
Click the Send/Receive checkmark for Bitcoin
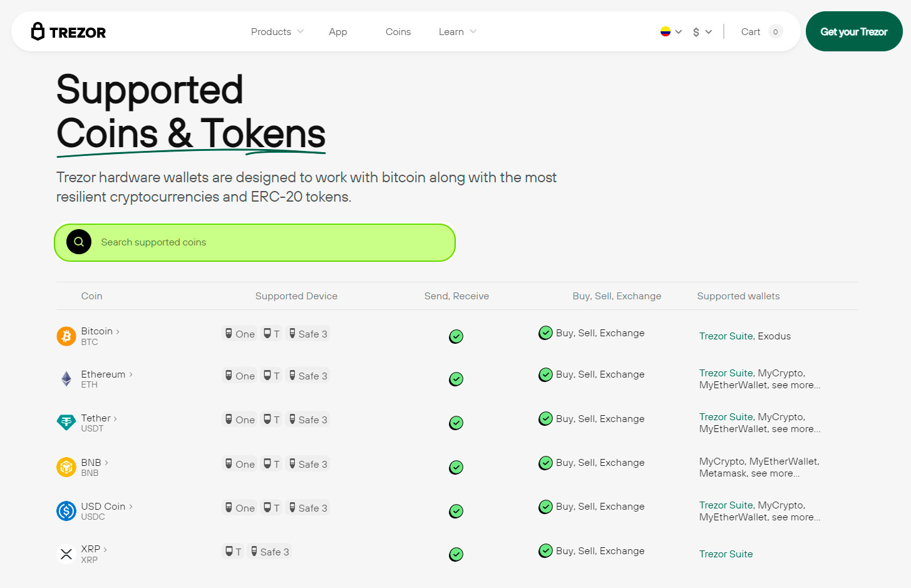click(x=456, y=336)
